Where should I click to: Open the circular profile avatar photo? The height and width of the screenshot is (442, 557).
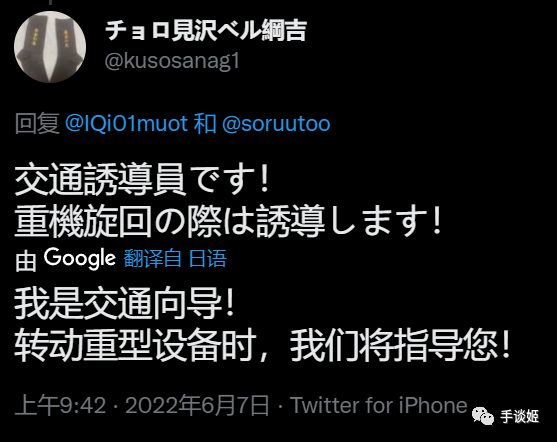tap(50, 47)
